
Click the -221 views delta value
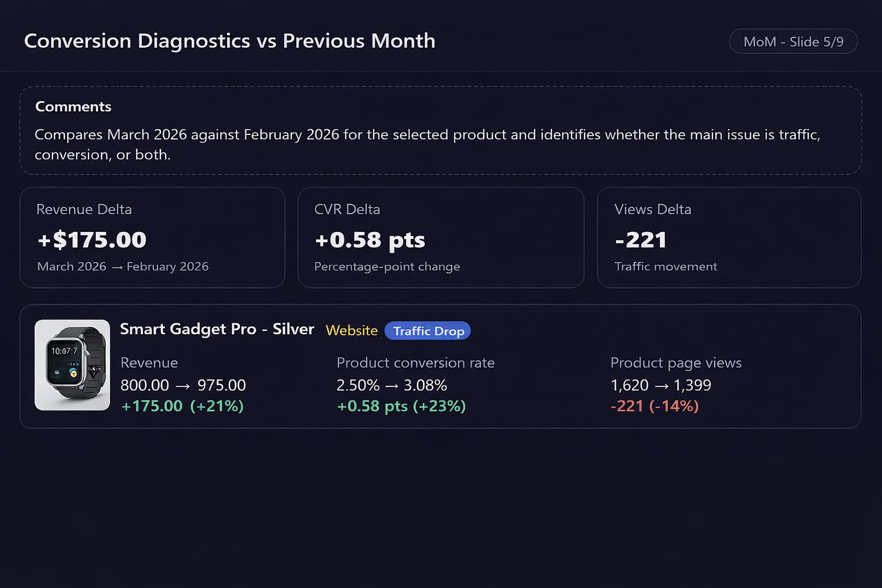point(641,239)
